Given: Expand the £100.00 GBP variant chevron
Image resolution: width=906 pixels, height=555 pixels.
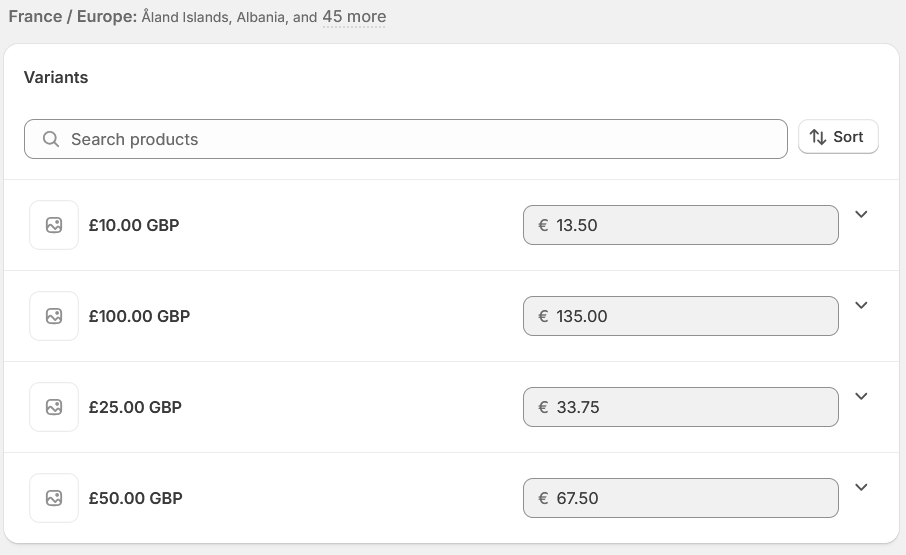Looking at the screenshot, I should click(x=861, y=305).
